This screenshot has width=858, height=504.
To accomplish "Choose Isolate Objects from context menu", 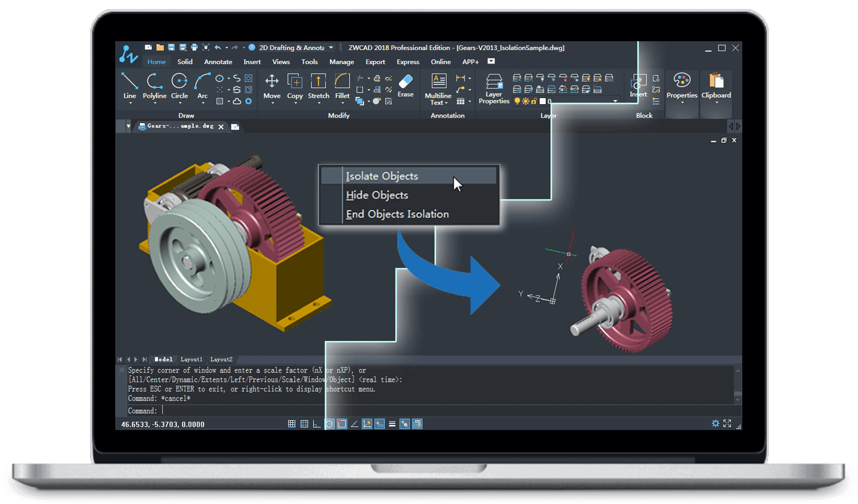I will (x=409, y=176).
